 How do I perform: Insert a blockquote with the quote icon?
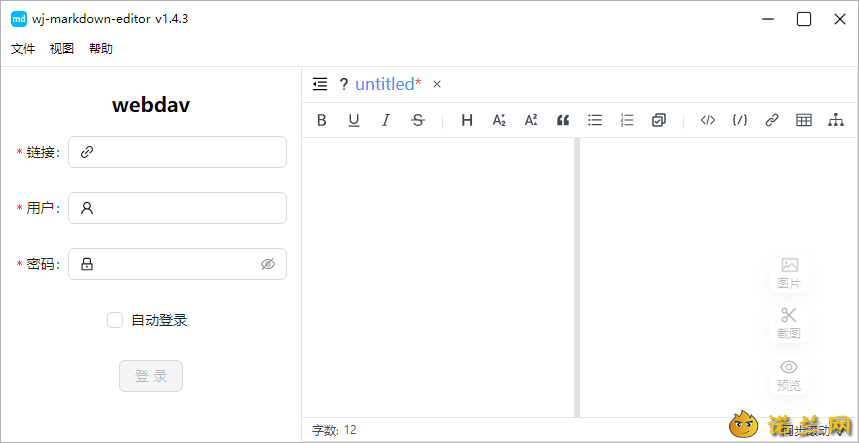tap(563, 120)
